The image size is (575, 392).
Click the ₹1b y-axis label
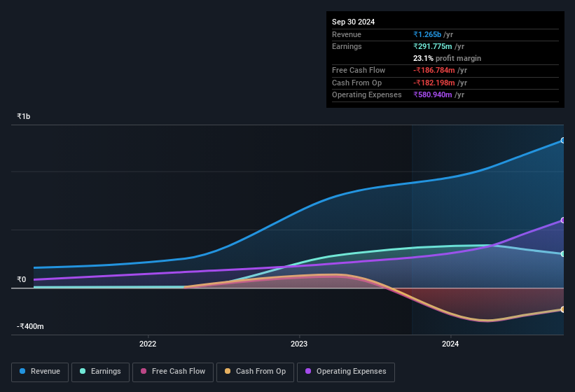[x=24, y=116]
